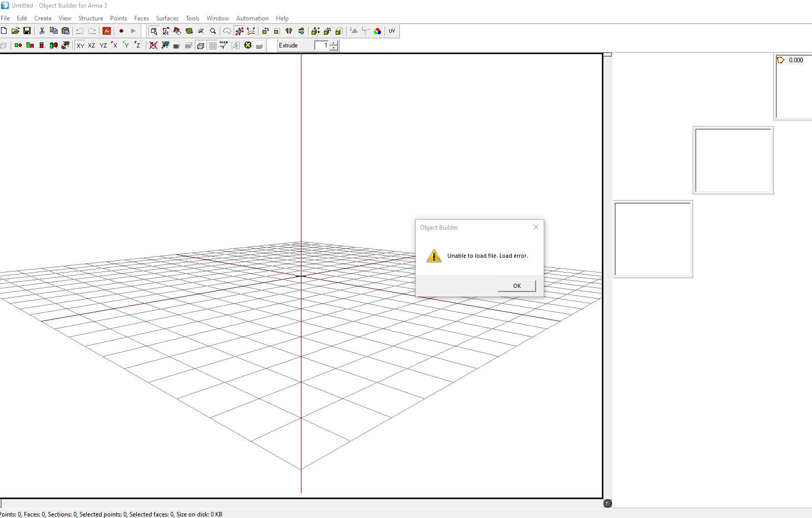Viewport: 812px width, 518px height.
Task: Toggle the XY plane lock
Action: pos(81,45)
